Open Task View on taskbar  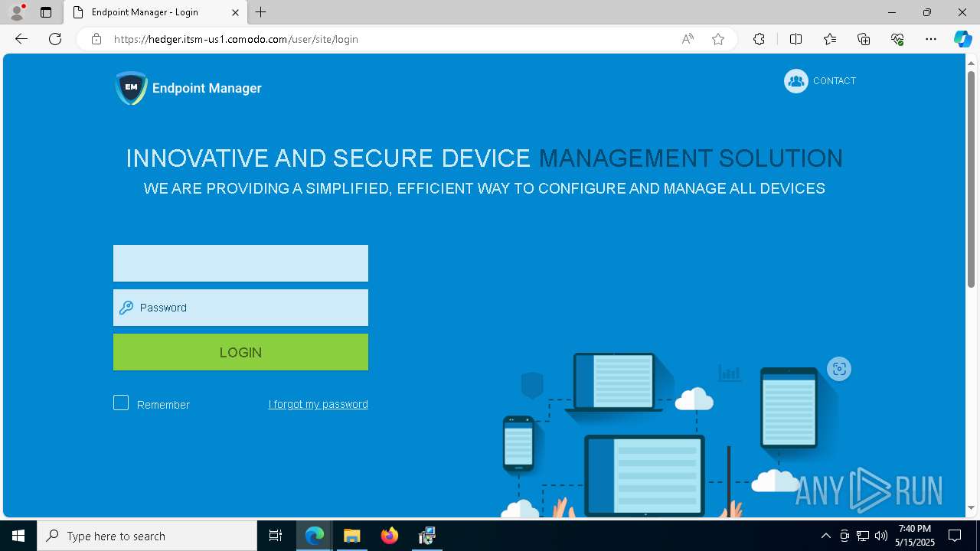276,536
